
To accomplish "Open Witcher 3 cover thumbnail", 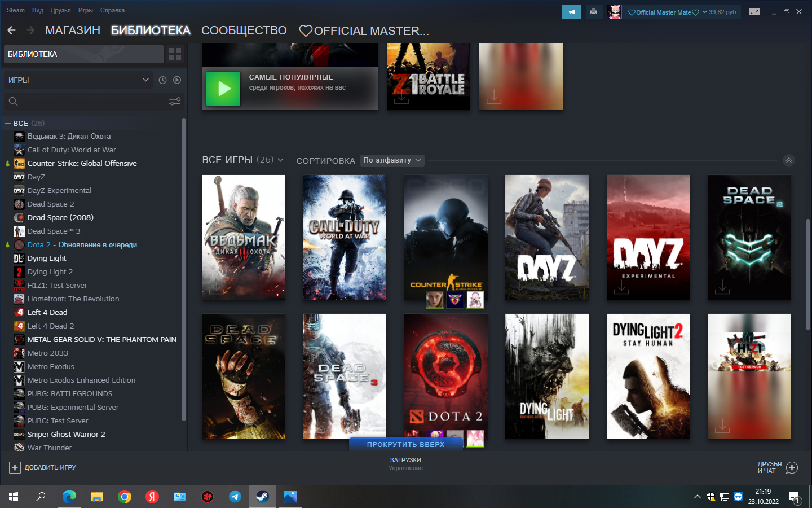I will click(244, 238).
